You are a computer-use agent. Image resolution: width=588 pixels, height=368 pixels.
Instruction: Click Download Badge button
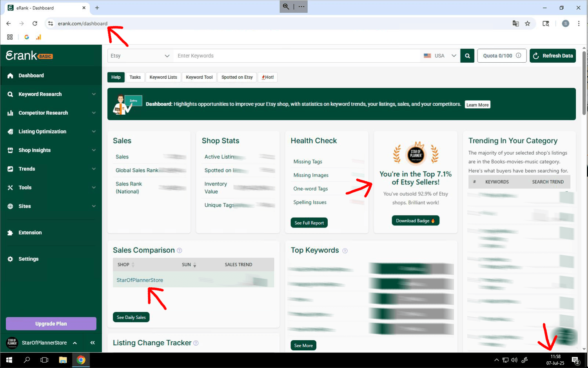tap(416, 221)
